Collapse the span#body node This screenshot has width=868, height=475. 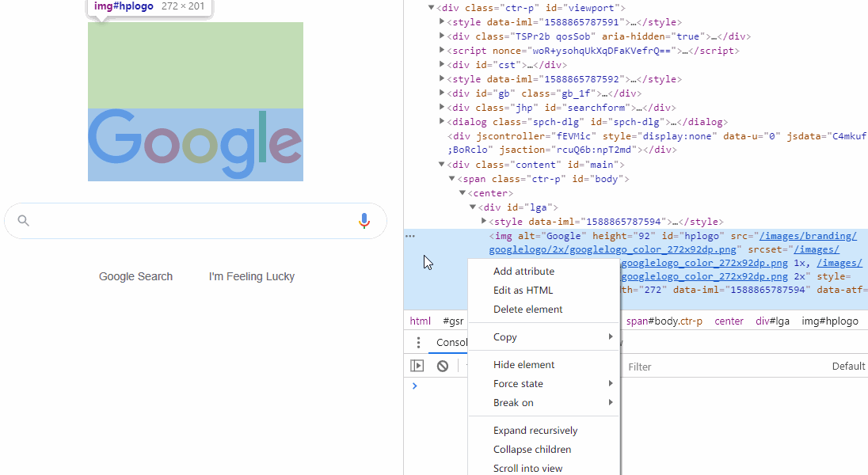click(451, 179)
